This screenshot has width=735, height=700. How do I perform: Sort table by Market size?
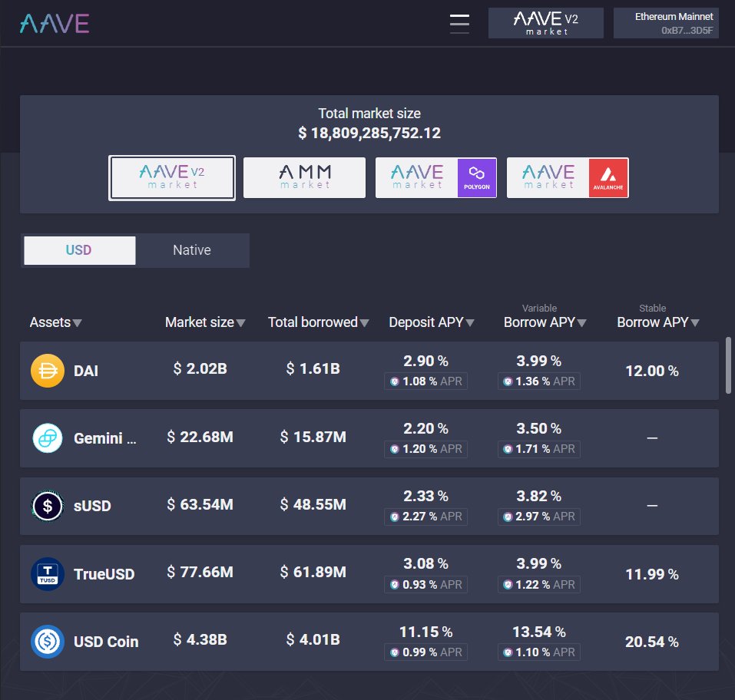tap(205, 322)
